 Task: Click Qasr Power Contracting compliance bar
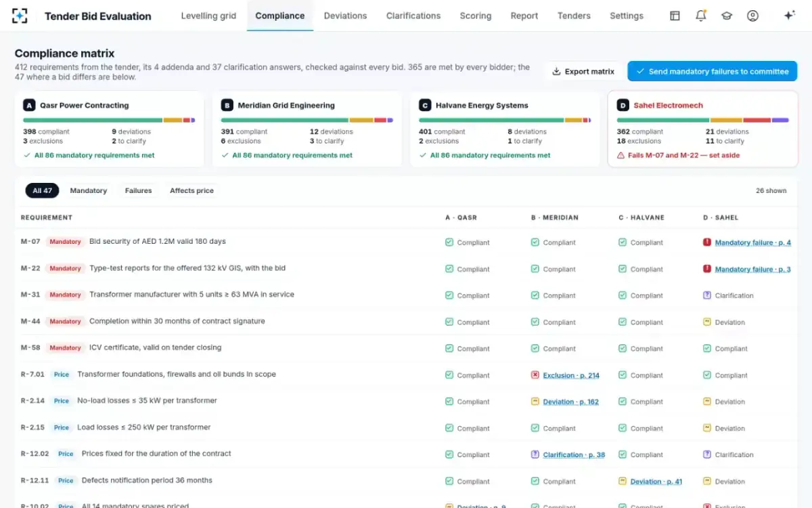tap(109, 120)
